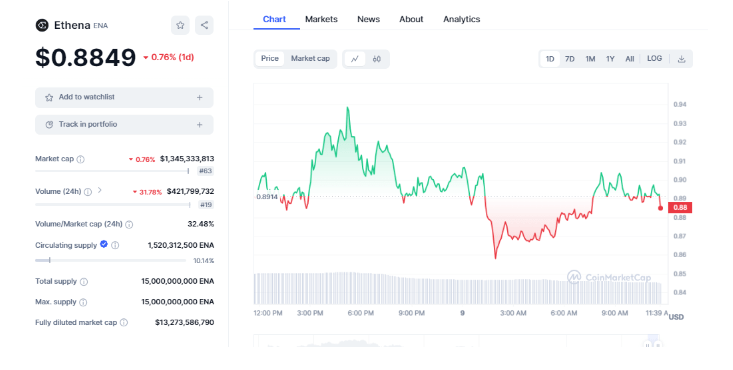Click the chart range navigator handle

[653, 341]
